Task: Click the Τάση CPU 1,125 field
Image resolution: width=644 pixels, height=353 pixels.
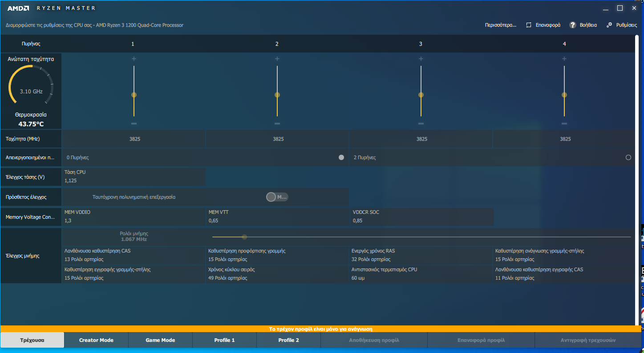Action: tap(134, 176)
